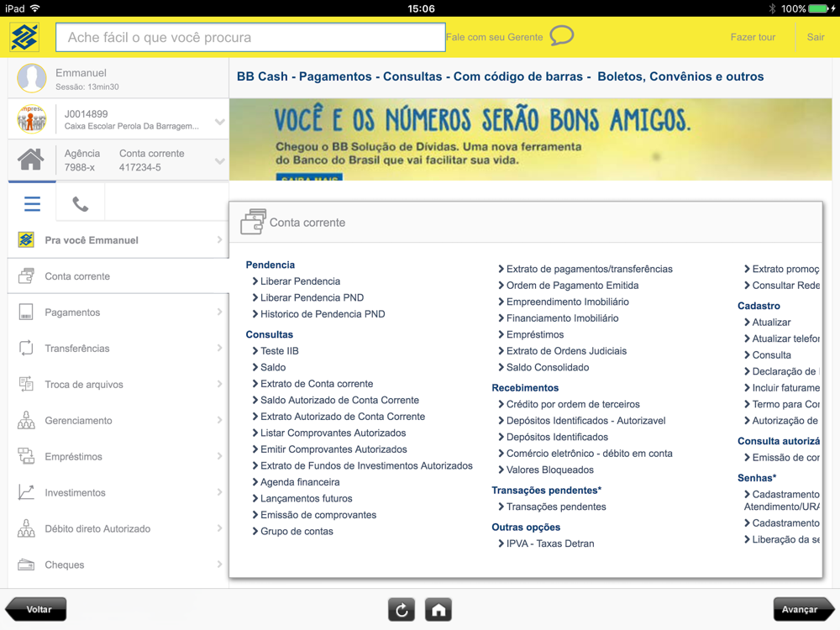Image resolution: width=840 pixels, height=630 pixels.
Task: Open Crédito por ordem de terceiros
Action: (573, 404)
